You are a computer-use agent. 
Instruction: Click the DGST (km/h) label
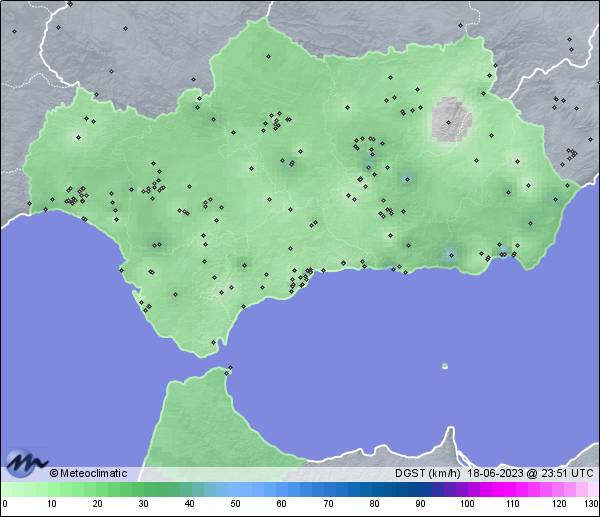[x=427, y=473]
